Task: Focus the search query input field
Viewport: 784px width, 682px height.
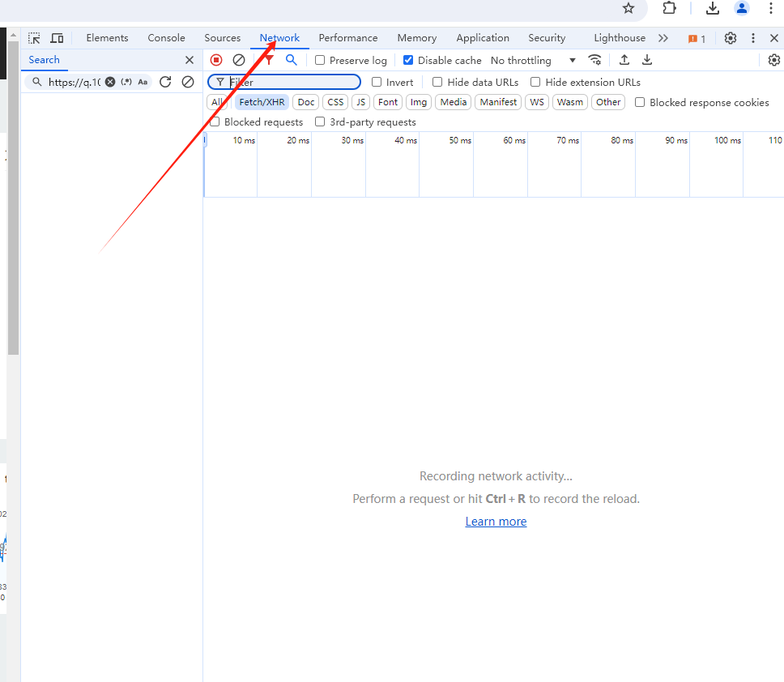Action: [x=74, y=82]
